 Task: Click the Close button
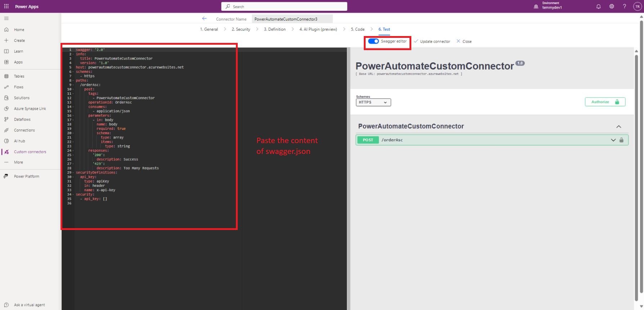click(464, 41)
